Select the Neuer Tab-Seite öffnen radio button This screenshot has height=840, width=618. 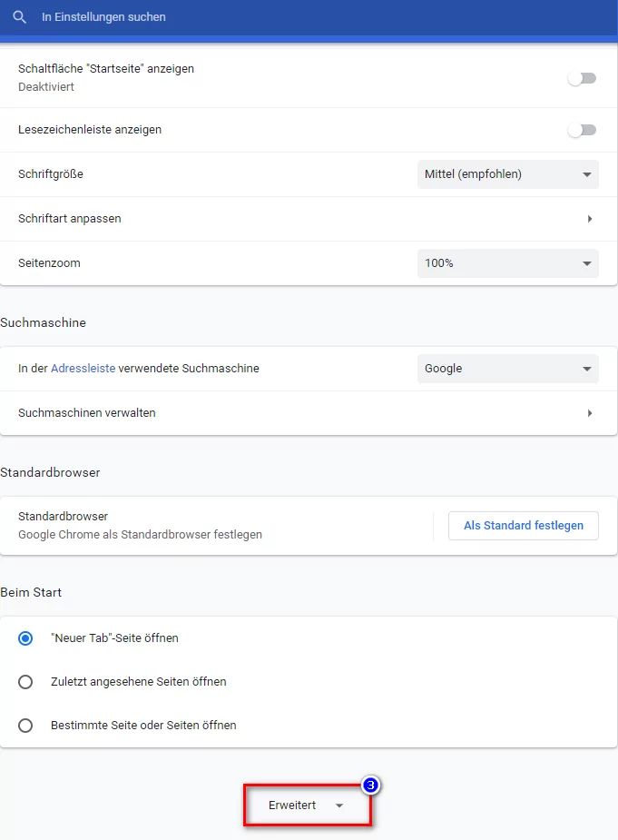[x=25, y=638]
